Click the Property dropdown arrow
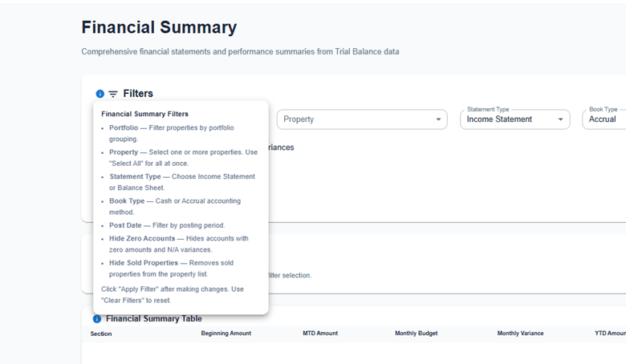The width and height of the screenshot is (626, 364). point(438,119)
